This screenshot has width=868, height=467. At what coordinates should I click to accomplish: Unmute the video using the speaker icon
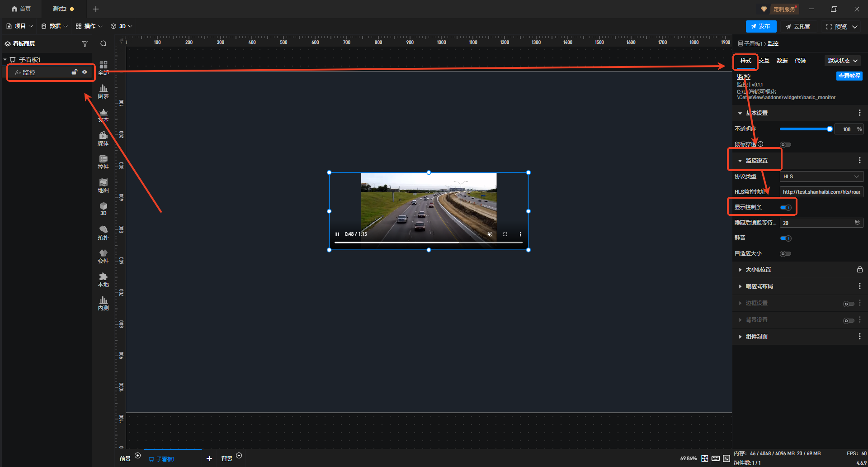(x=490, y=234)
